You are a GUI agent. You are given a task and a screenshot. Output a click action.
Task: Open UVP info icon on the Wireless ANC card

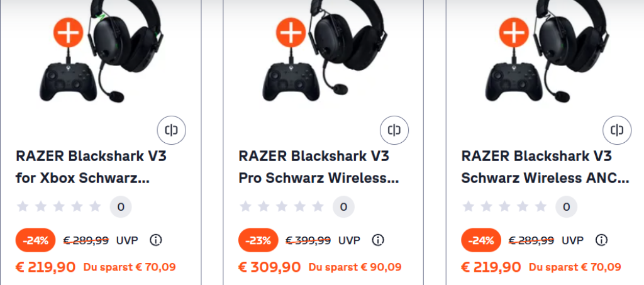pyautogui.click(x=601, y=240)
